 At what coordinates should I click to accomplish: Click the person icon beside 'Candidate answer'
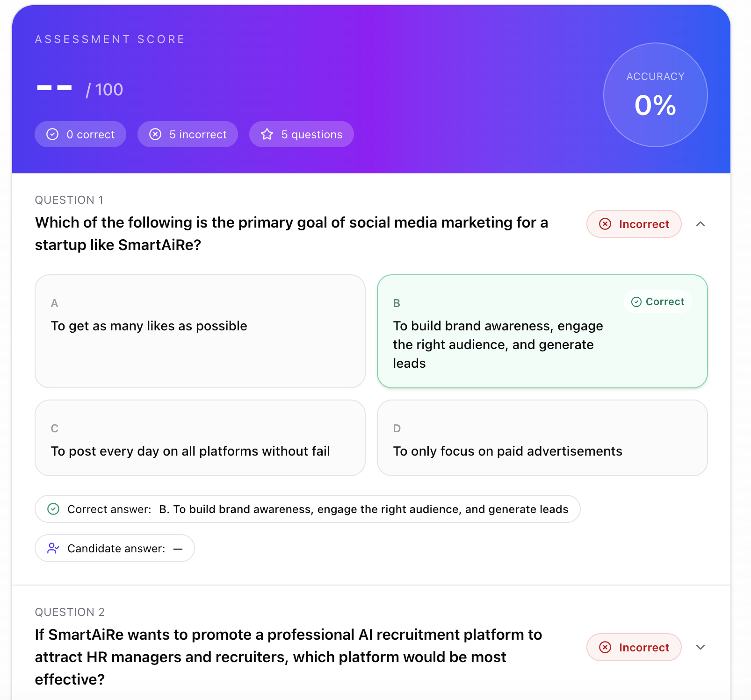tap(53, 548)
